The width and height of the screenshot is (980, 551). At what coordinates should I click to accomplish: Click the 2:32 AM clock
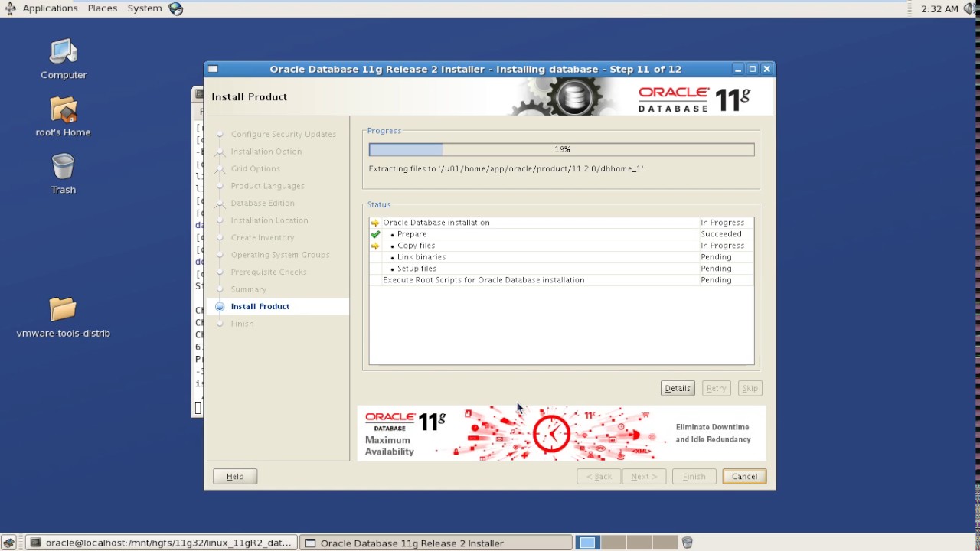[x=939, y=8]
